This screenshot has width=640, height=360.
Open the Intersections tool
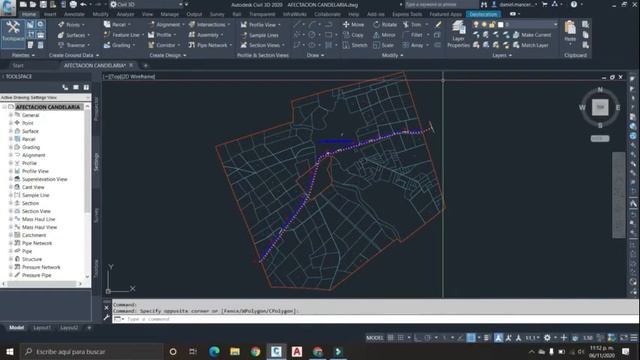click(209, 24)
